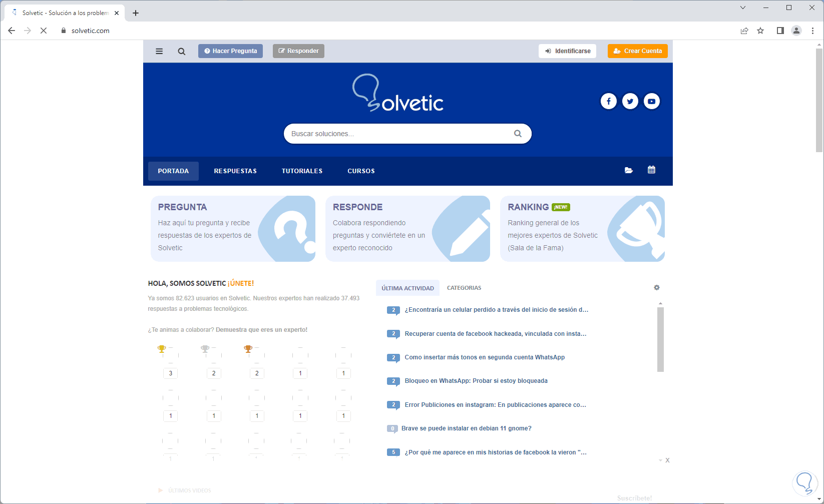Click the page vertical scrollbar
Image resolution: width=824 pixels, height=504 pixels.
819,100
